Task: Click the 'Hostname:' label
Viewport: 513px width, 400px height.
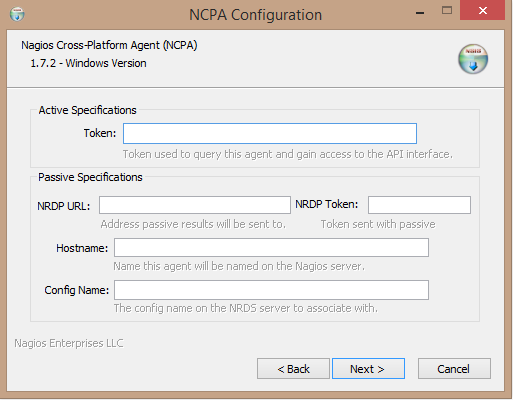Action: (x=82, y=248)
